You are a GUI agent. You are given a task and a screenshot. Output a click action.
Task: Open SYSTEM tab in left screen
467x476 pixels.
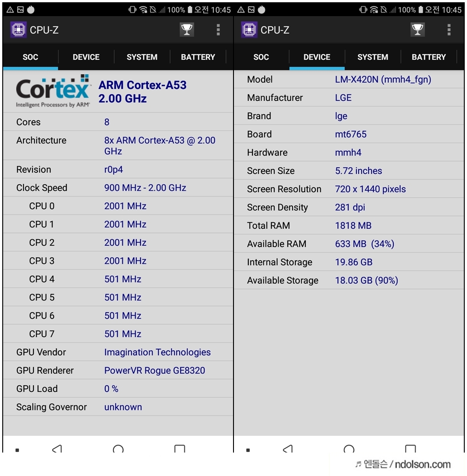142,57
